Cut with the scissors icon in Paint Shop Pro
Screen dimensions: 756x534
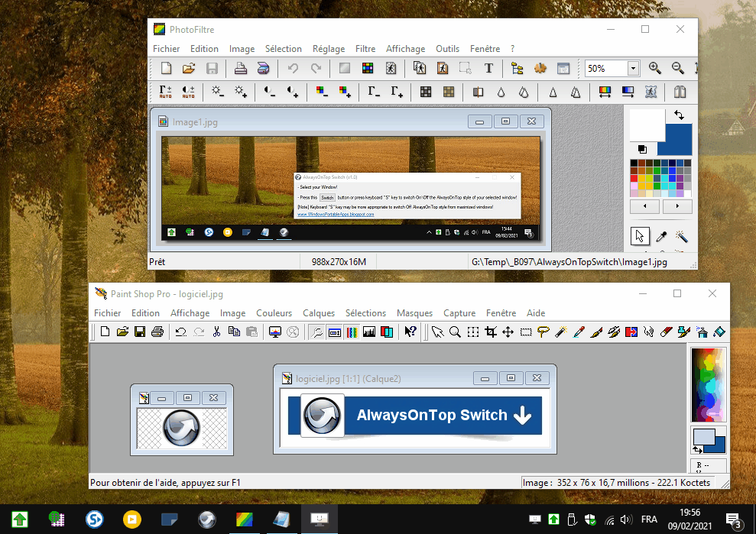click(x=216, y=332)
